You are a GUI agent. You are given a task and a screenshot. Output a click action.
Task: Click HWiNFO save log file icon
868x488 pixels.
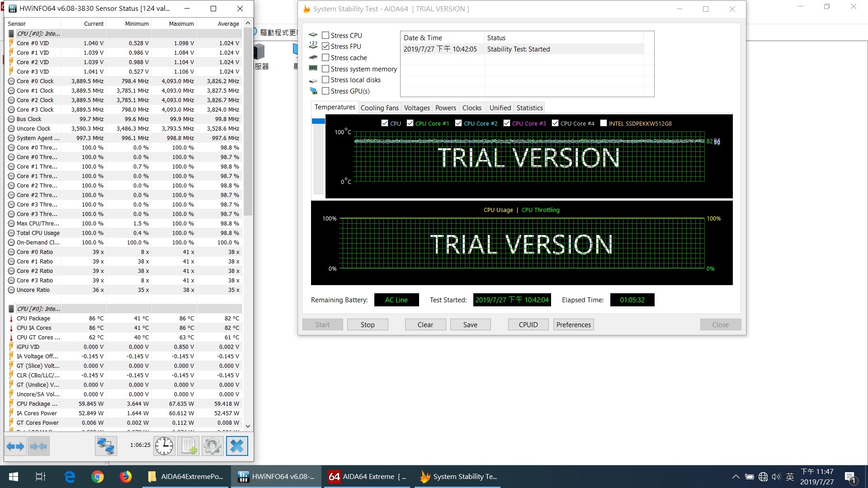(189, 446)
